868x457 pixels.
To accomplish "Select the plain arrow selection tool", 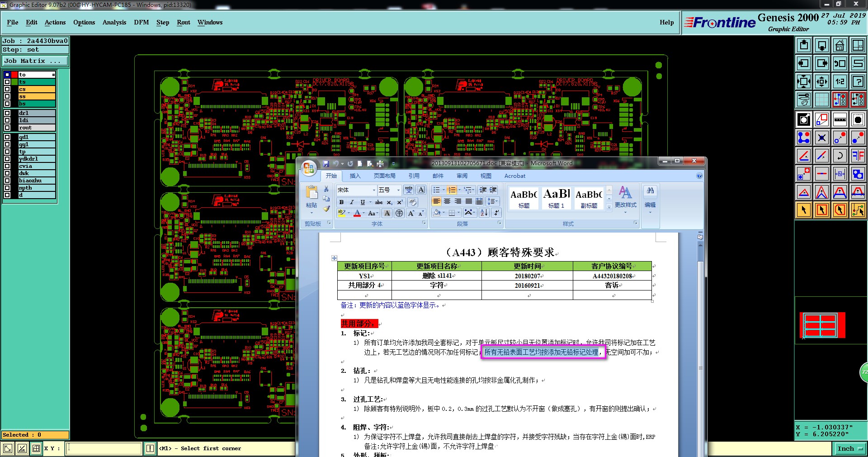I will 804,210.
